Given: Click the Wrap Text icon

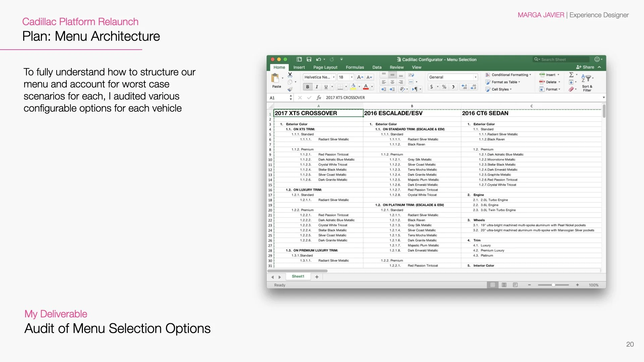Looking at the screenshot, I should (411, 75).
